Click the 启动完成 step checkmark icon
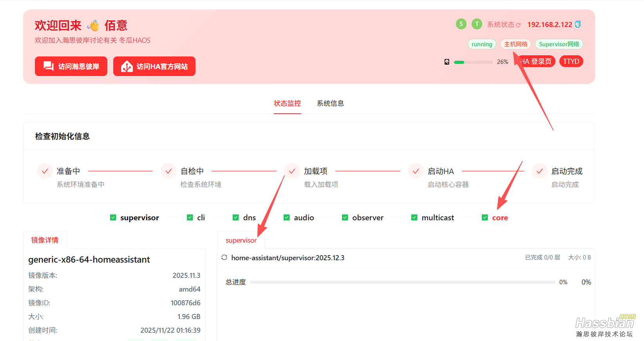This screenshot has width=644, height=341. click(x=539, y=171)
